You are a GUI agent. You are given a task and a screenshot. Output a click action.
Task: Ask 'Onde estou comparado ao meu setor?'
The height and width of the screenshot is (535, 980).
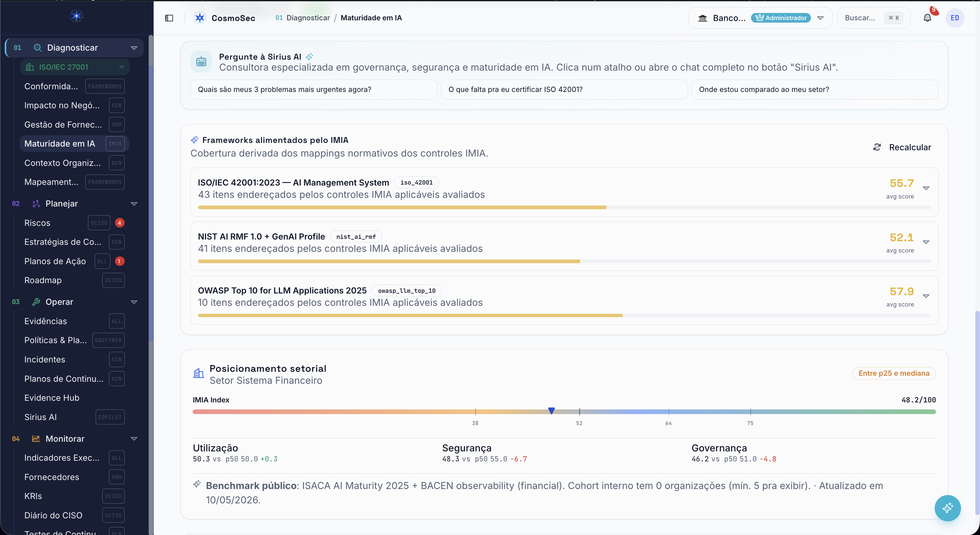point(815,89)
